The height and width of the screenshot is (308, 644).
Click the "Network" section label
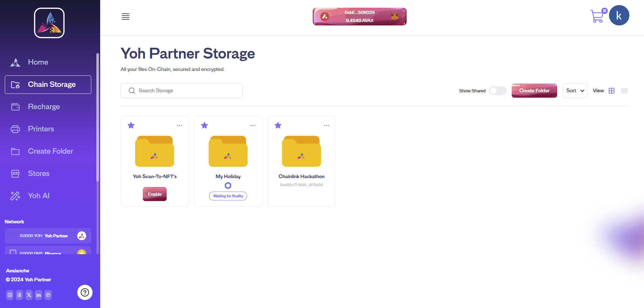[x=14, y=222]
